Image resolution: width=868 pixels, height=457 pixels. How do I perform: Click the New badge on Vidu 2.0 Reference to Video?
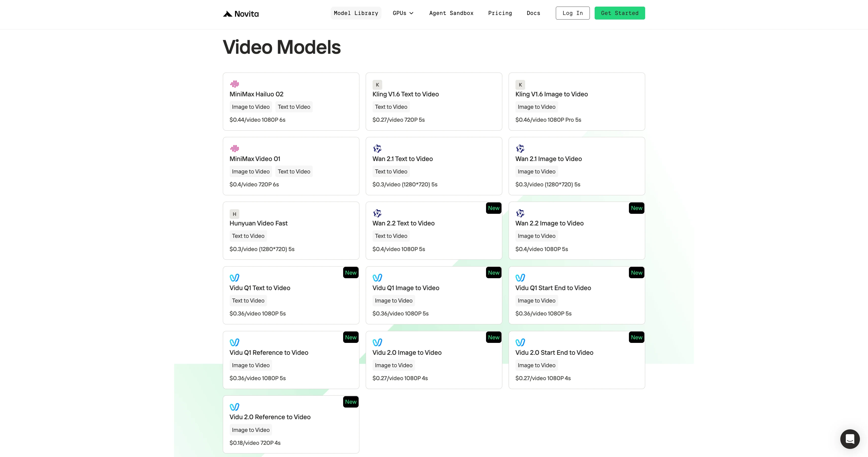[351, 402]
